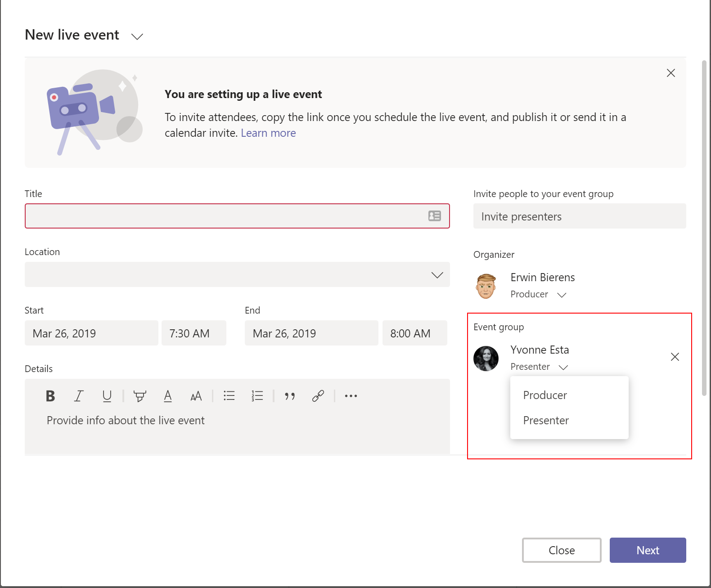The width and height of the screenshot is (711, 588).
Task: Open more formatting options ellipsis
Action: (x=351, y=396)
